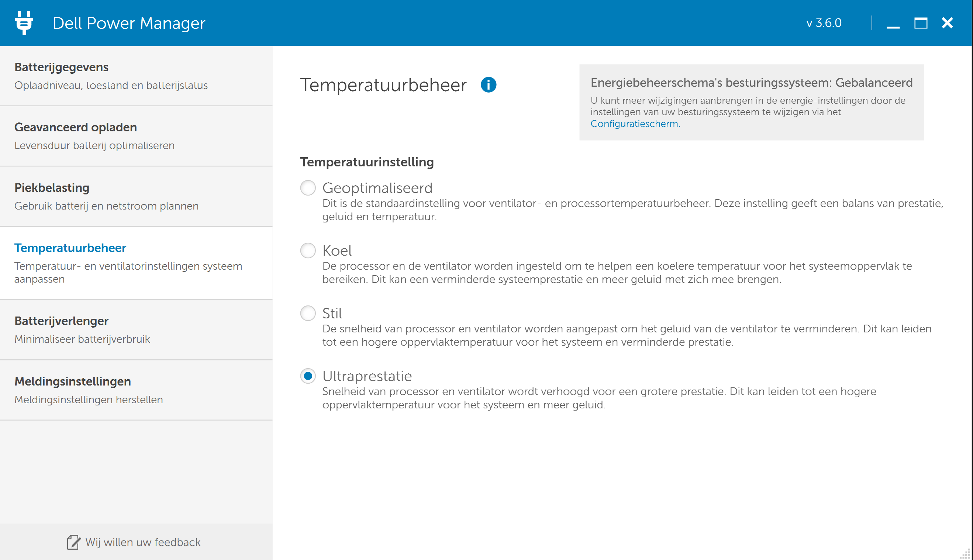Select the Geoptimaliseerd radio button

click(x=308, y=188)
